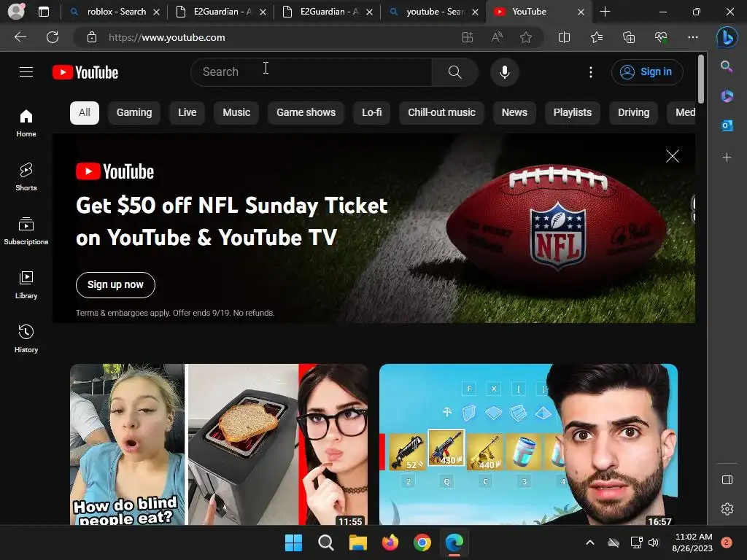Dismiss the NFL Sunday Ticket banner
The image size is (747, 560).
(x=672, y=156)
